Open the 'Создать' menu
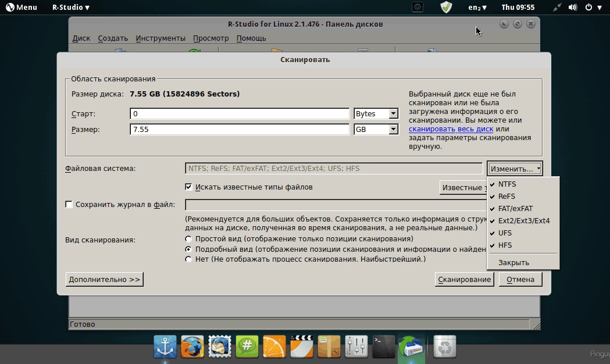 [113, 38]
